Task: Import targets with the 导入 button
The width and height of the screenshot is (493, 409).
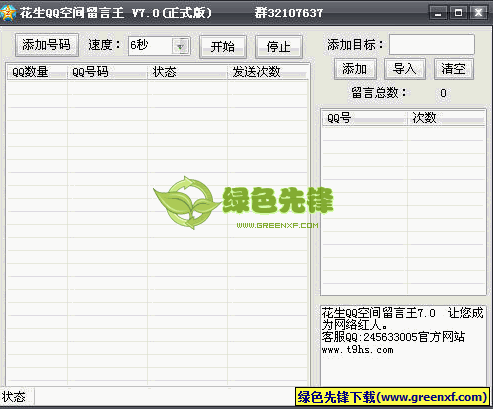Action: (x=405, y=69)
